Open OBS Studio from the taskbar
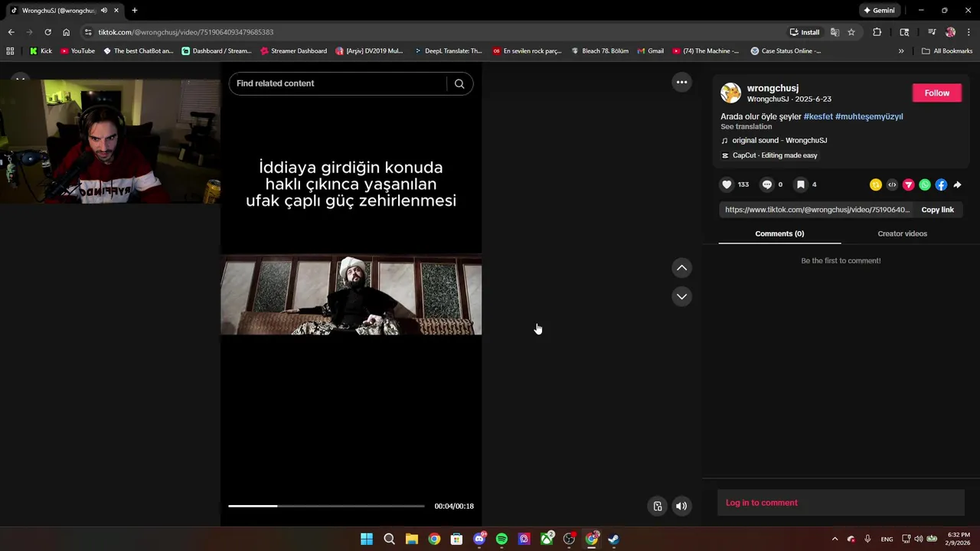This screenshot has width=980, height=551. coord(569,539)
